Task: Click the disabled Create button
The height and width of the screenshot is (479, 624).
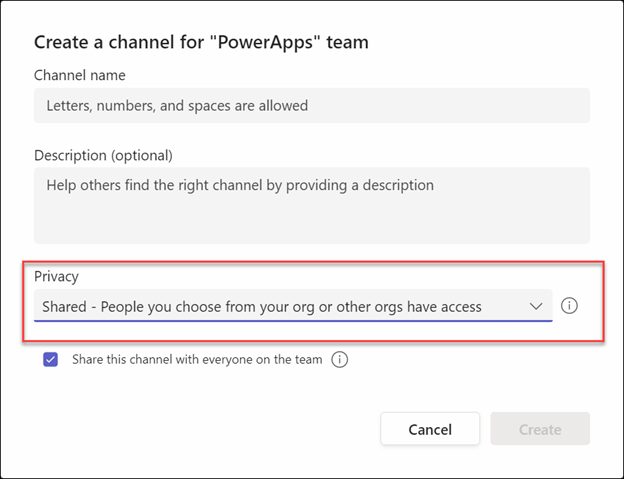Action: tap(539, 429)
